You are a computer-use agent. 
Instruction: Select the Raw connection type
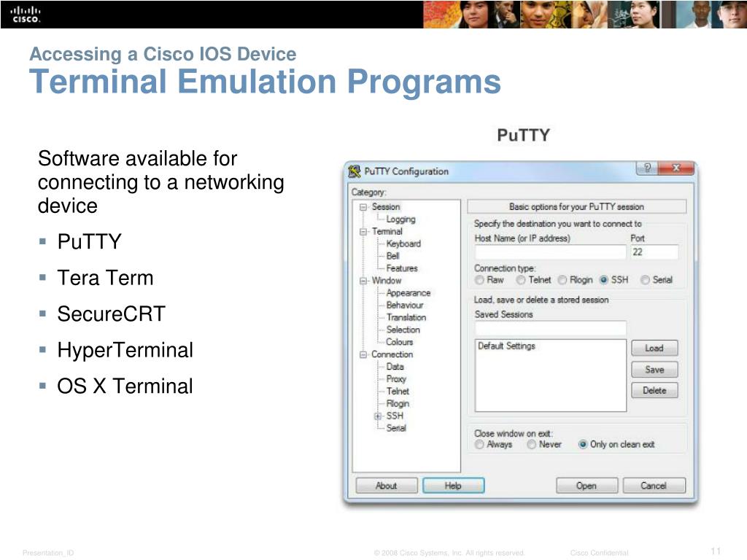pyautogui.click(x=479, y=280)
